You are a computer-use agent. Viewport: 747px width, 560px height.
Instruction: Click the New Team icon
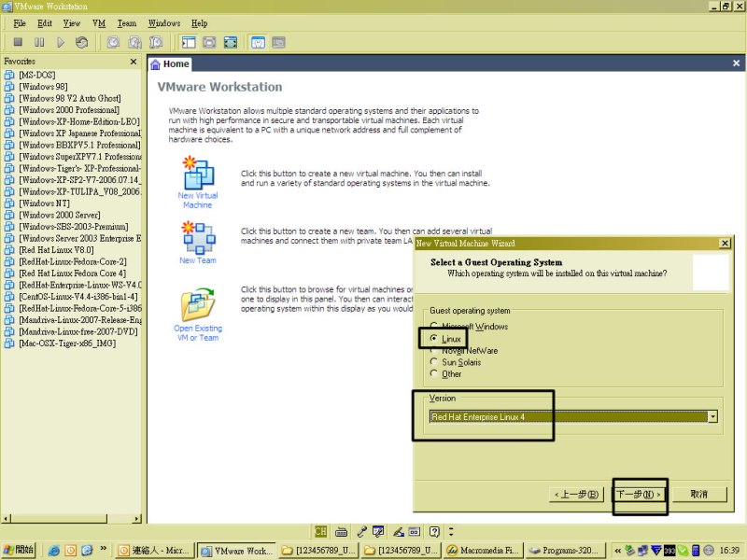[x=199, y=237]
